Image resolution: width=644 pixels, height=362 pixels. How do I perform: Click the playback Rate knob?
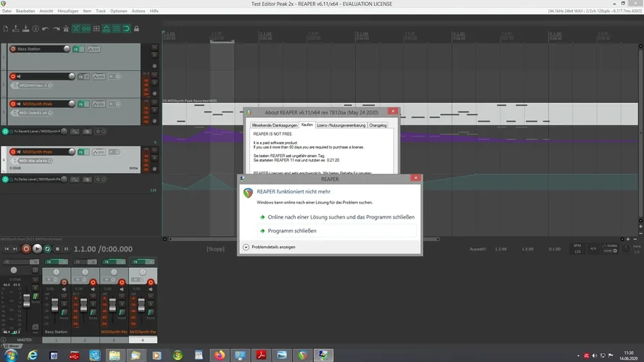[x=625, y=249]
